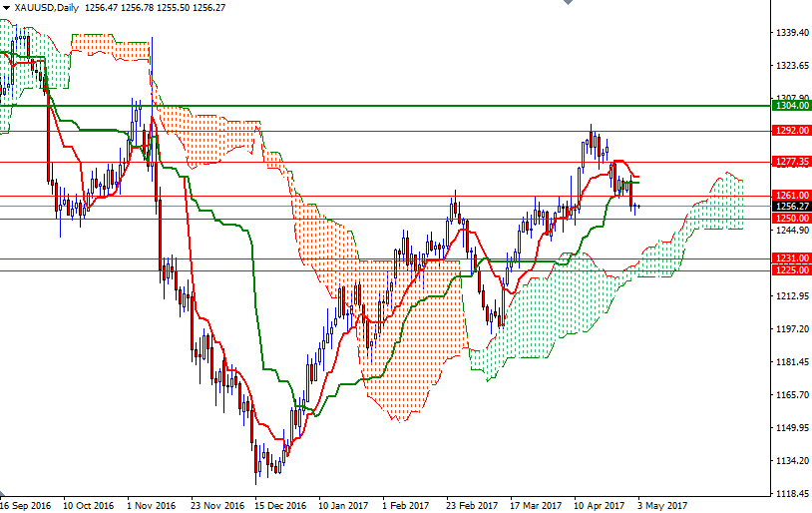
Task: Select the 1261.00 red level label
Action: pos(792,196)
